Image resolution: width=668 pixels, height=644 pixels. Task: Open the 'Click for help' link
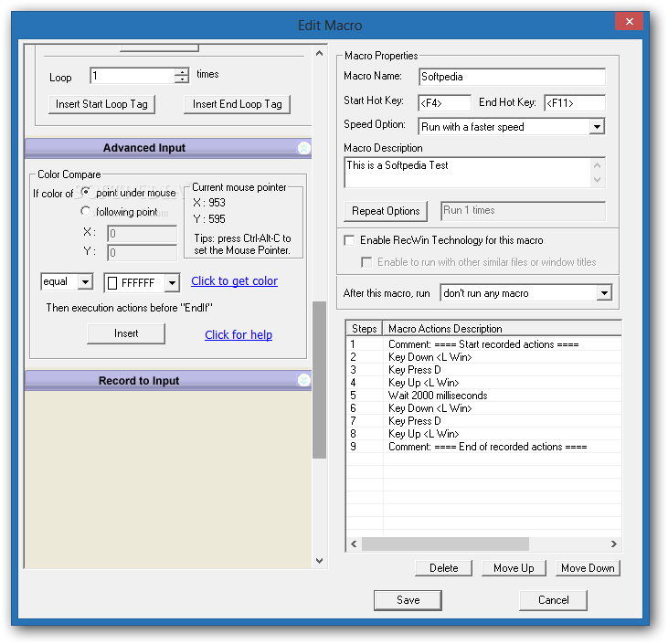click(x=239, y=334)
